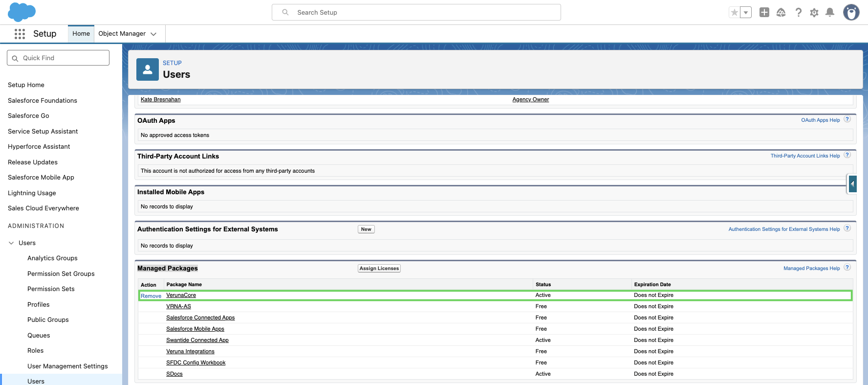
Task: Open the VerunaCore package link
Action: point(181,295)
